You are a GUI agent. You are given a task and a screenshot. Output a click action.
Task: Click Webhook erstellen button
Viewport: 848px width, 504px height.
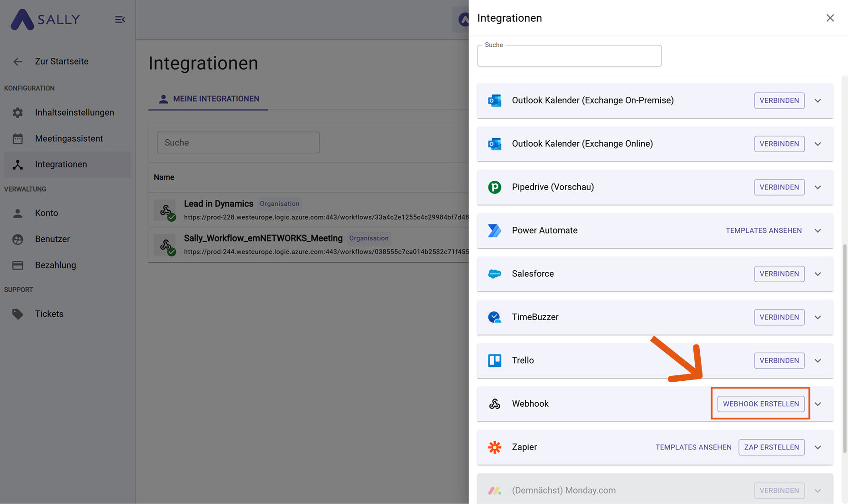pyautogui.click(x=761, y=404)
